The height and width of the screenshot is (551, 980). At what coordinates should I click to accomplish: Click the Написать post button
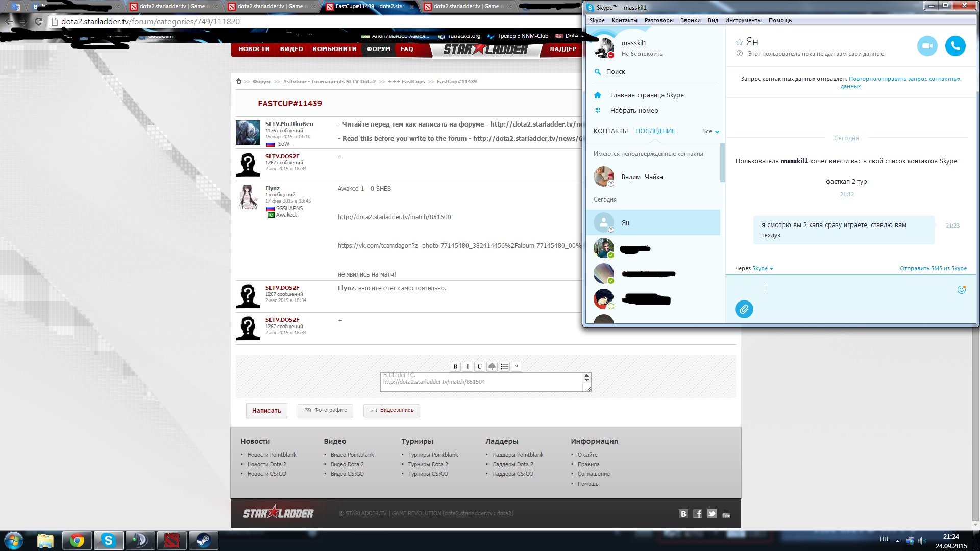tap(266, 411)
